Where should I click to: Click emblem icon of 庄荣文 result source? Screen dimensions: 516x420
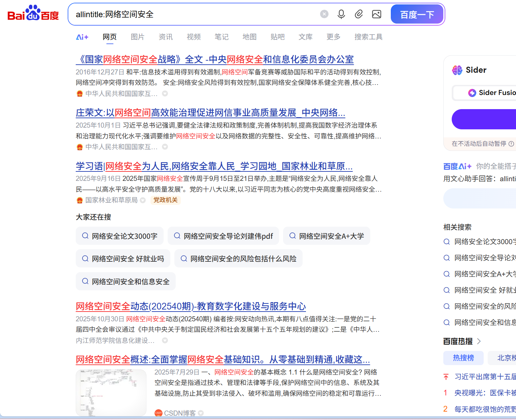[x=80, y=147]
